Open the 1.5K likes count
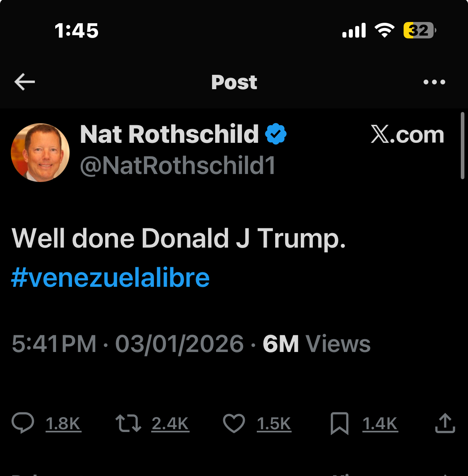Image resolution: width=468 pixels, height=476 pixels. coord(274,424)
